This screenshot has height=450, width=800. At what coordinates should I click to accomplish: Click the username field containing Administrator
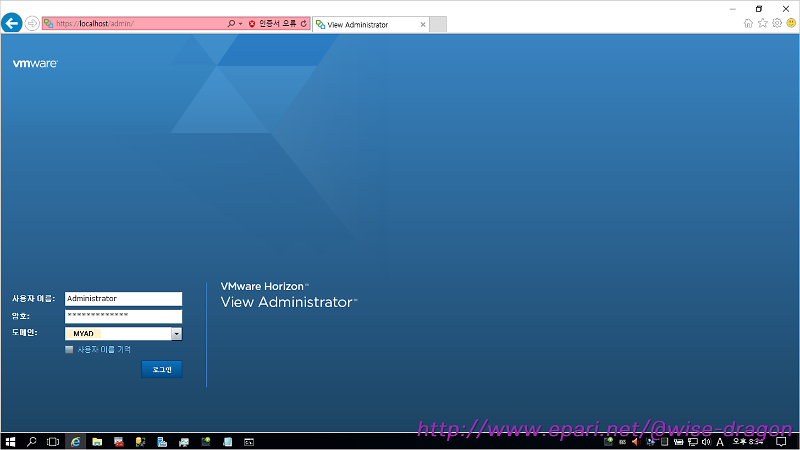coord(123,298)
